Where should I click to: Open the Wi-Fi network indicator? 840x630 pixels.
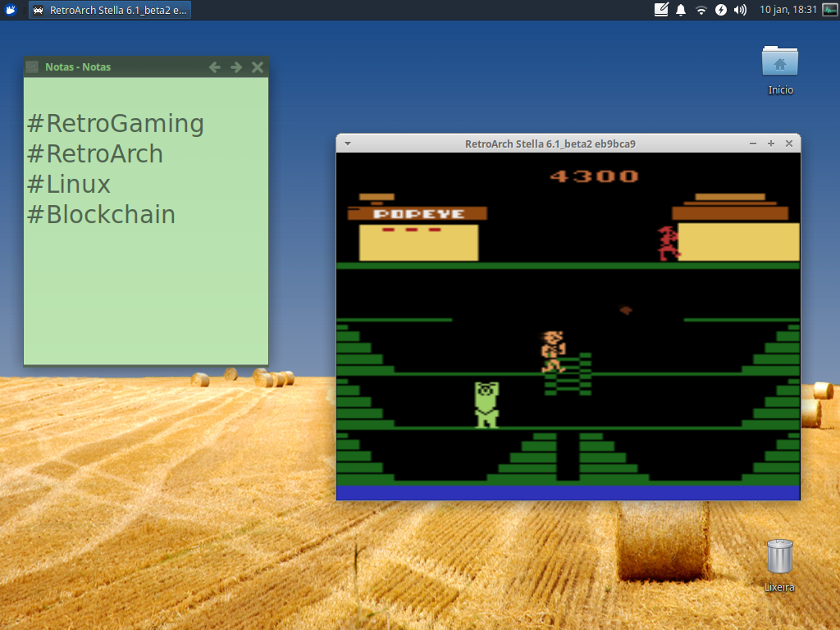701,10
